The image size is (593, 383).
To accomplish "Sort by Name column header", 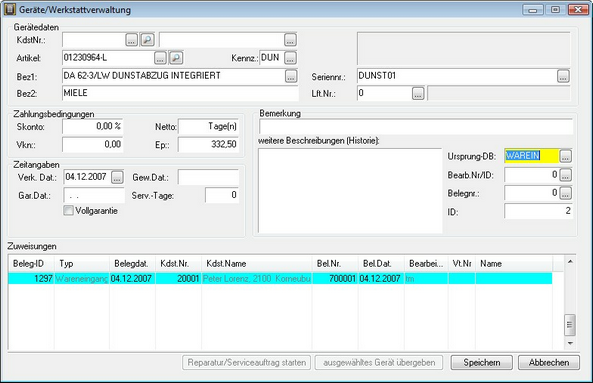I will click(x=514, y=264).
